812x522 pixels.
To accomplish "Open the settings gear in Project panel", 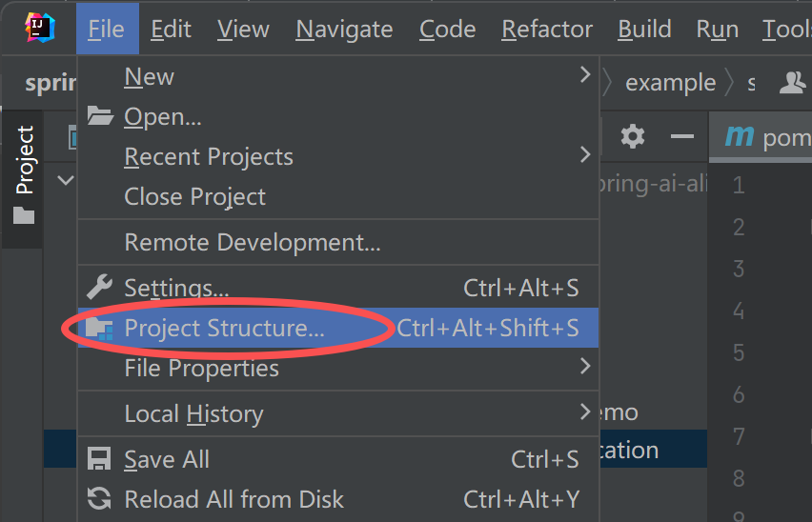I will pos(633,136).
